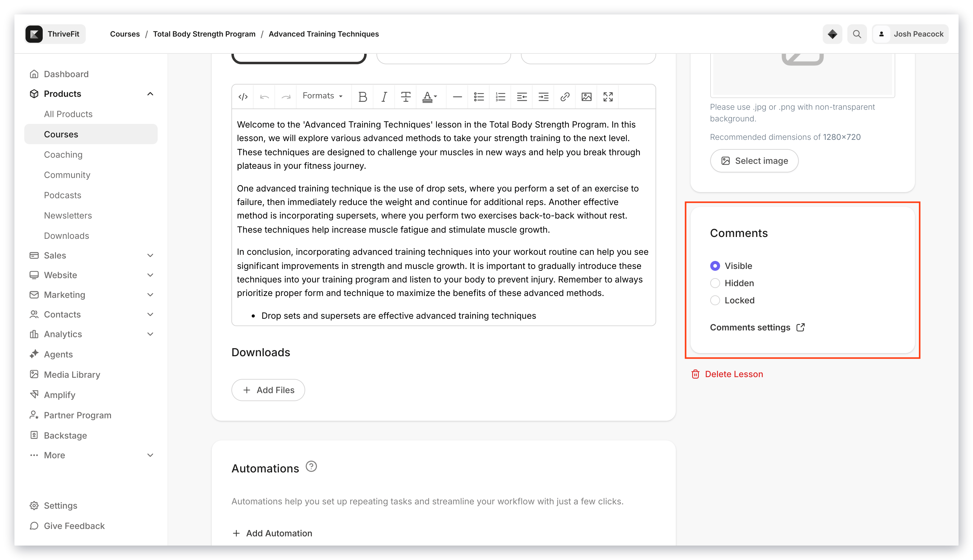The image size is (973, 560).
Task: Collapse the Products section
Action: 150,94
